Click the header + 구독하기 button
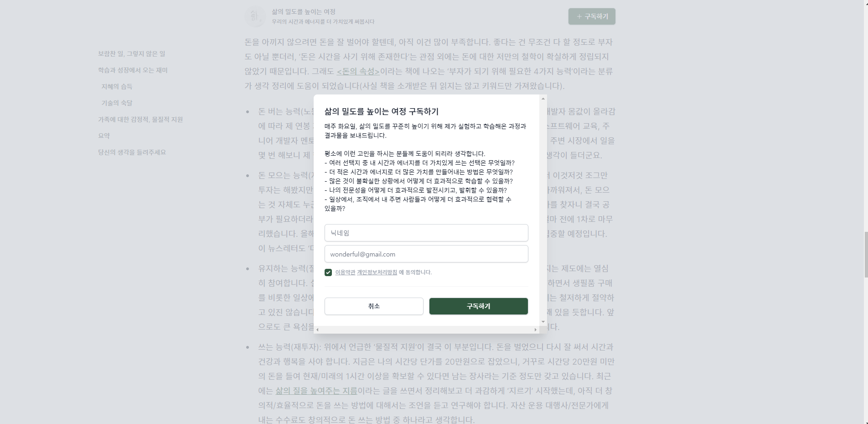This screenshot has height=424, width=868. click(x=592, y=16)
